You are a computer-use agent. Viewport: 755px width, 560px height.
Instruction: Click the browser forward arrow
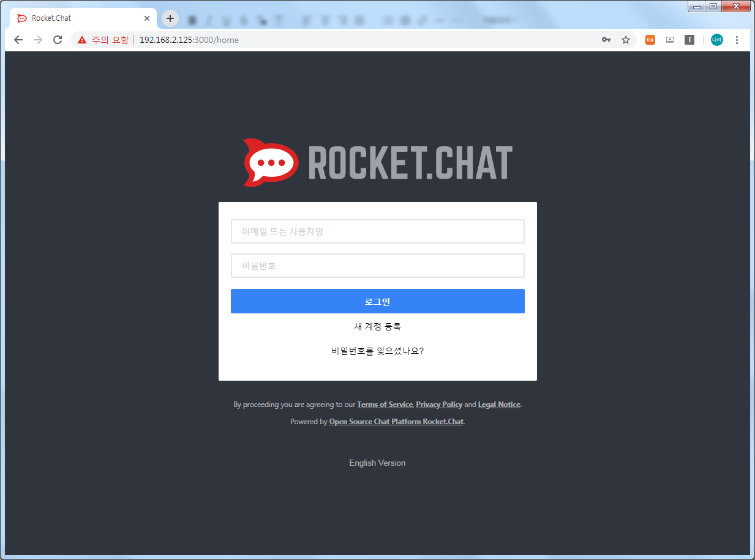(x=38, y=40)
